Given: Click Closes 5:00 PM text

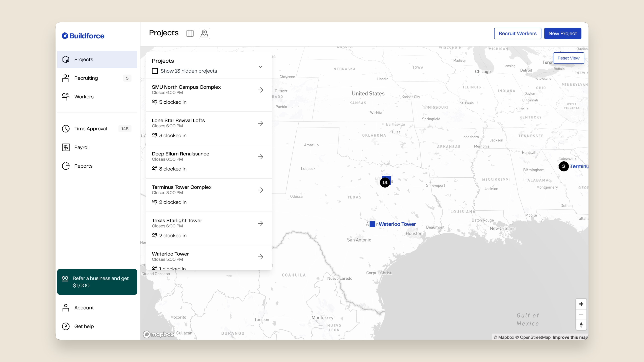Looking at the screenshot, I should 167,259.
